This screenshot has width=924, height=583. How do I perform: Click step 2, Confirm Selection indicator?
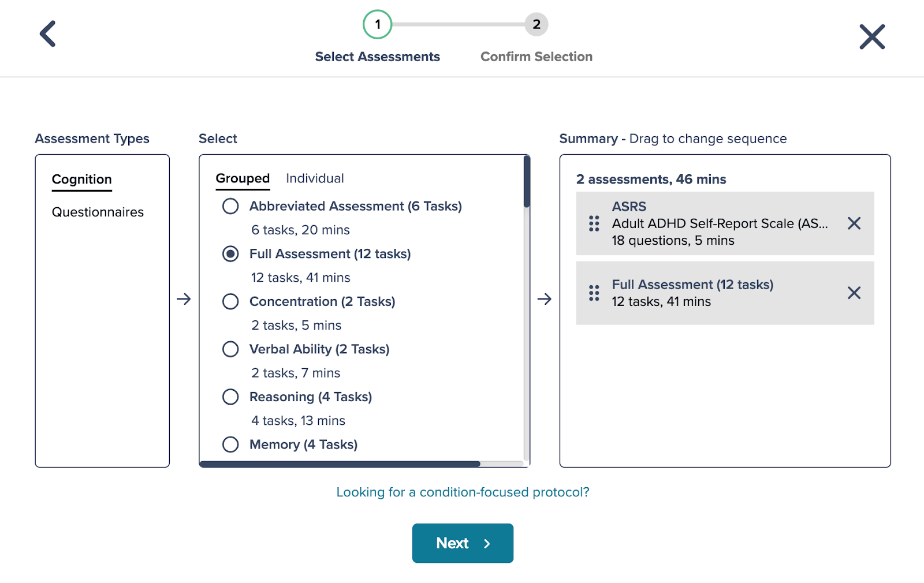[x=536, y=24]
